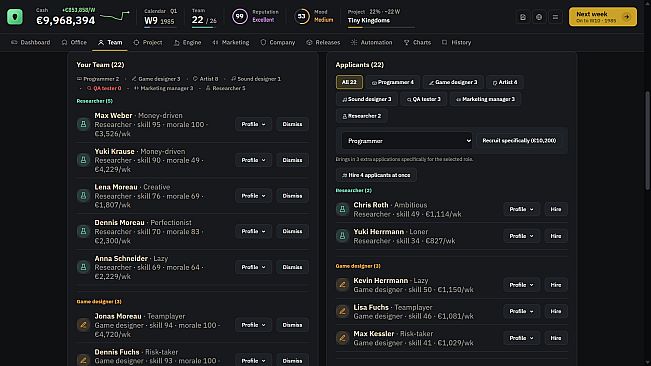Click Kevin Herrmann's pencil avatar icon
This screenshot has width=651, height=366.
pyautogui.click(x=343, y=285)
